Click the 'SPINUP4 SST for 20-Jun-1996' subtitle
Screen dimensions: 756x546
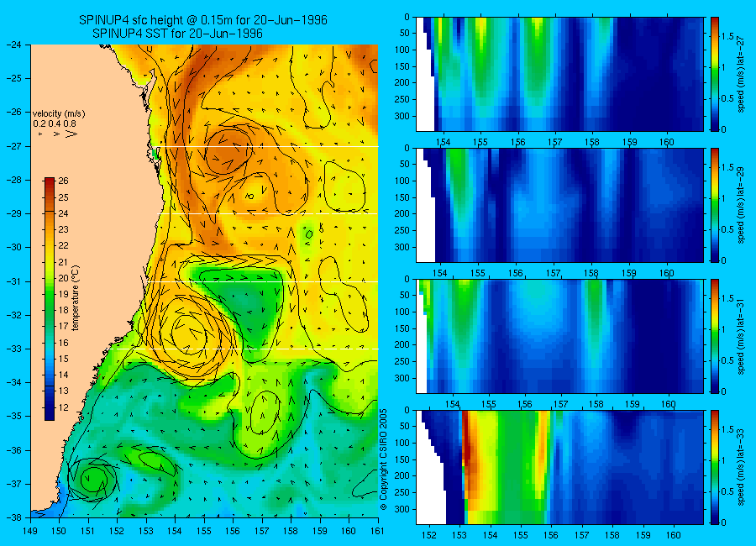point(177,34)
